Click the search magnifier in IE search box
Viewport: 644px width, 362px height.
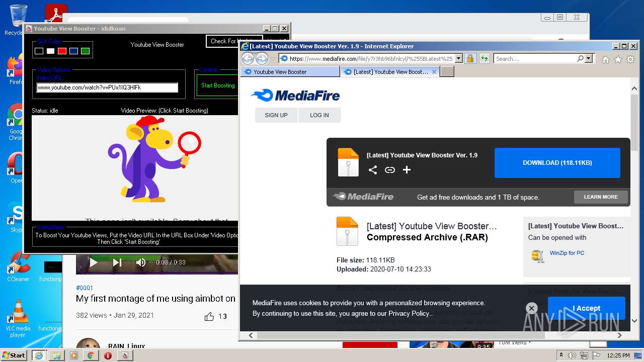[581, 59]
